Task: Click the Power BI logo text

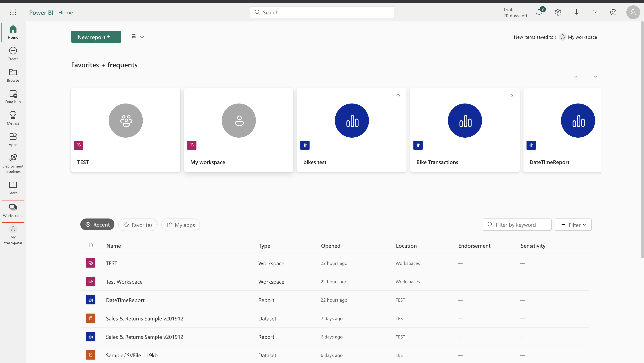Action: coord(41,12)
